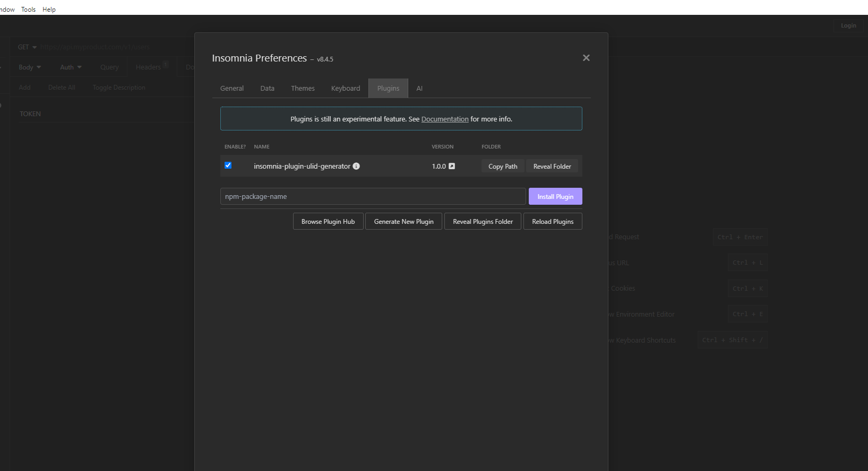Open the Keyboard tab
Image resolution: width=868 pixels, height=471 pixels.
coord(346,89)
